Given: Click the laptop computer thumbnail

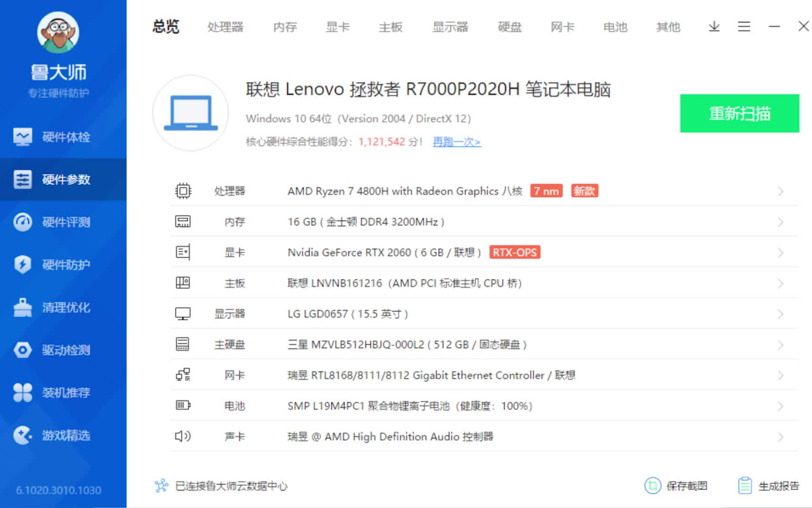Looking at the screenshot, I should pyautogui.click(x=190, y=113).
